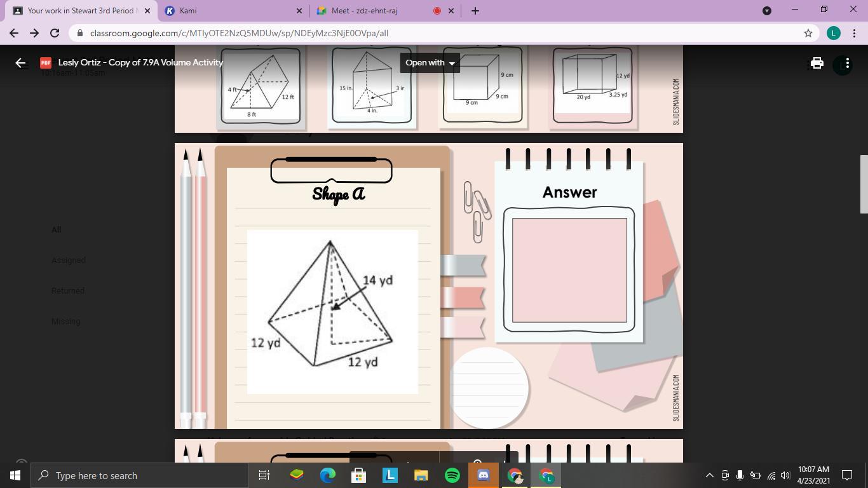This screenshot has width=868, height=488.
Task: Open Discord from the taskbar
Action: coord(484,475)
